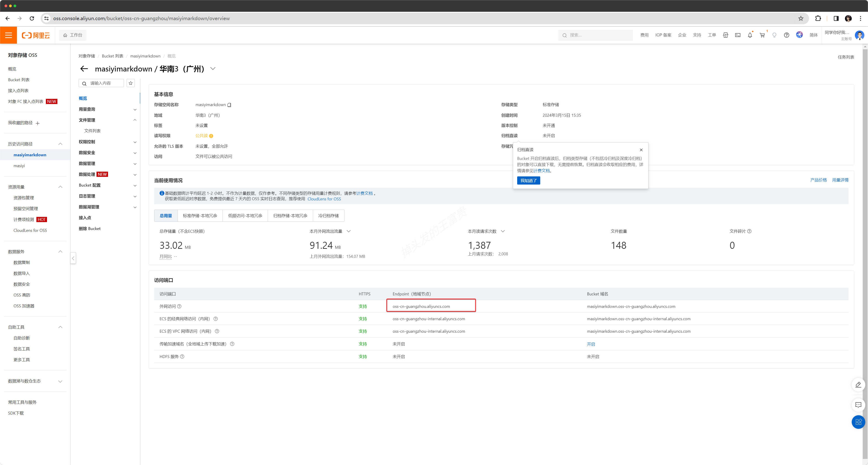868x465 pixels.
Task: Open the hamburger menu in orange header
Action: 8,35
